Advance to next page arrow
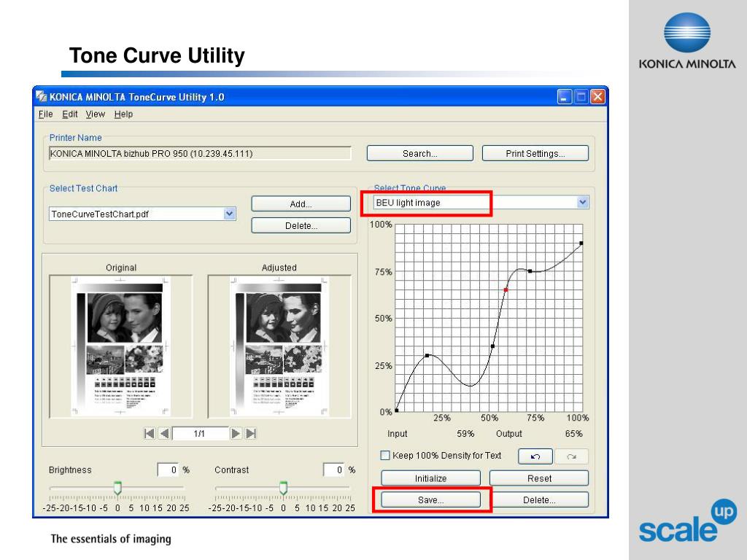Image resolution: width=747 pixels, height=560 pixels. tap(236, 433)
